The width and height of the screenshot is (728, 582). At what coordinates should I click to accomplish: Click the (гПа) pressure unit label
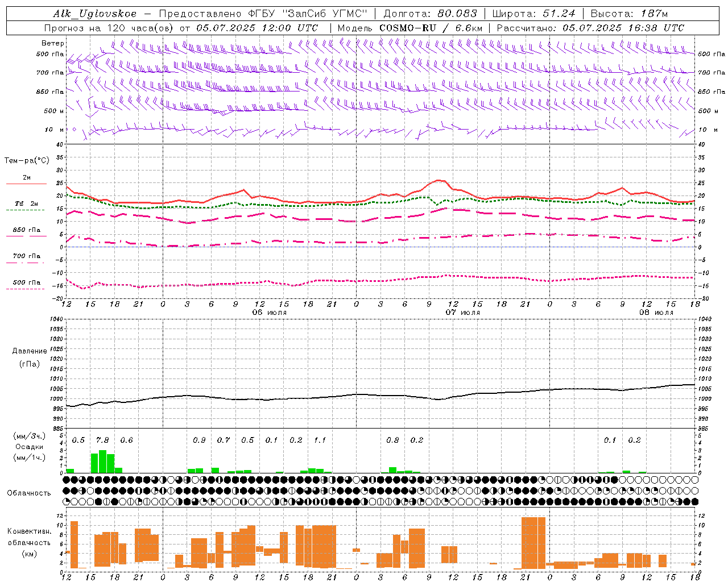pyautogui.click(x=30, y=364)
